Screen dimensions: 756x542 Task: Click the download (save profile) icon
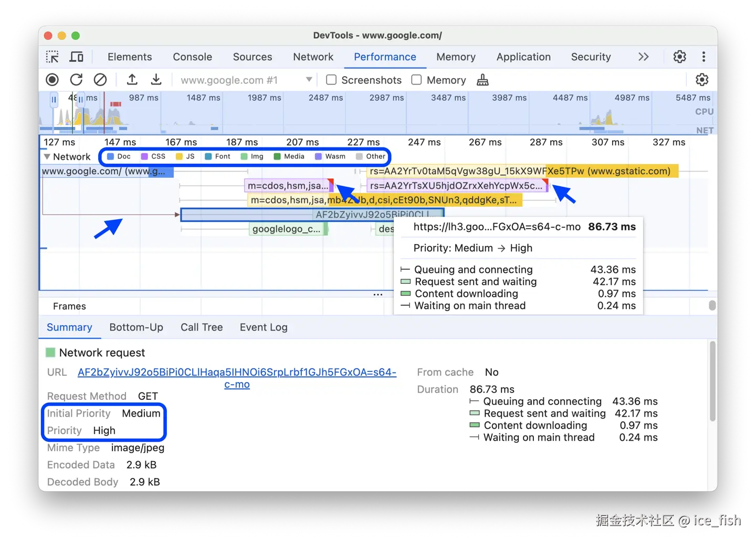pos(156,80)
